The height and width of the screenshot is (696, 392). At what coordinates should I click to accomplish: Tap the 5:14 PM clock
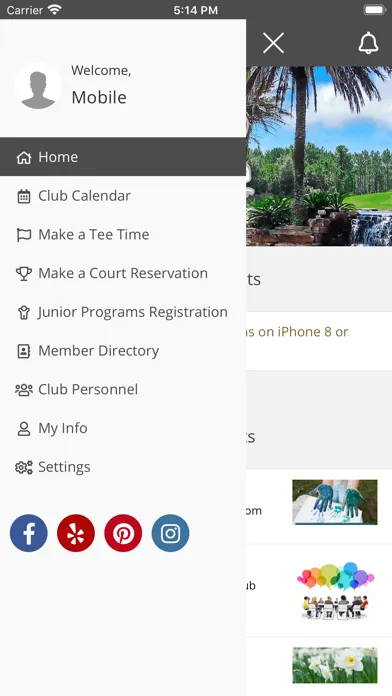[x=196, y=10]
